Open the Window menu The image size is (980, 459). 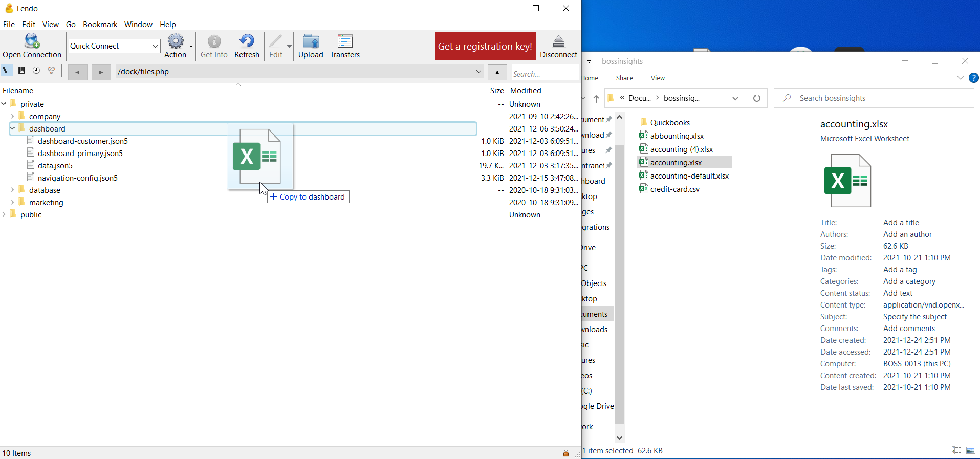pyautogui.click(x=138, y=24)
